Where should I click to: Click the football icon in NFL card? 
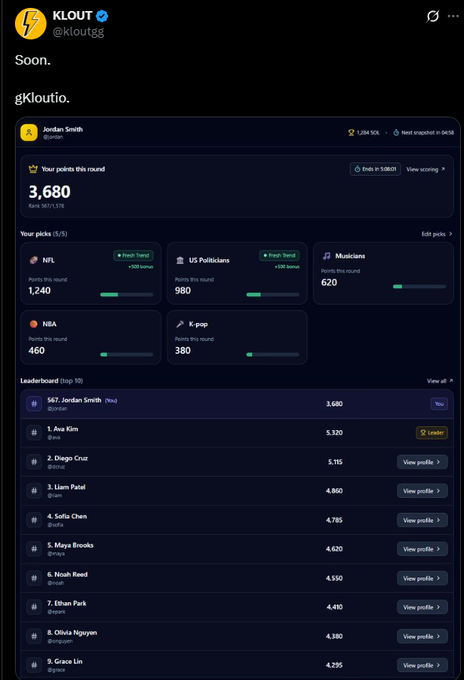point(33,260)
